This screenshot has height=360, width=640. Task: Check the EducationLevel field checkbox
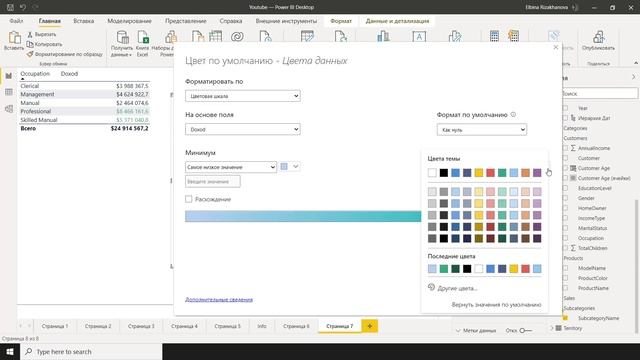pyautogui.click(x=565, y=188)
